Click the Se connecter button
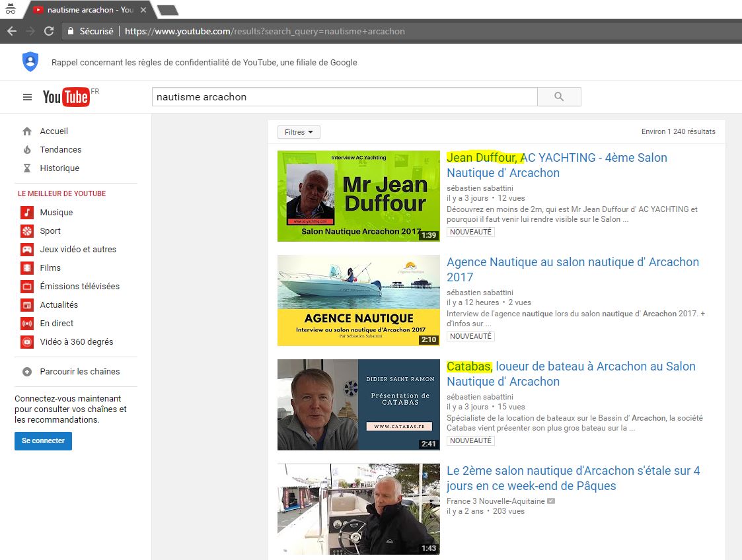Image resolution: width=742 pixels, height=560 pixels. (x=43, y=441)
